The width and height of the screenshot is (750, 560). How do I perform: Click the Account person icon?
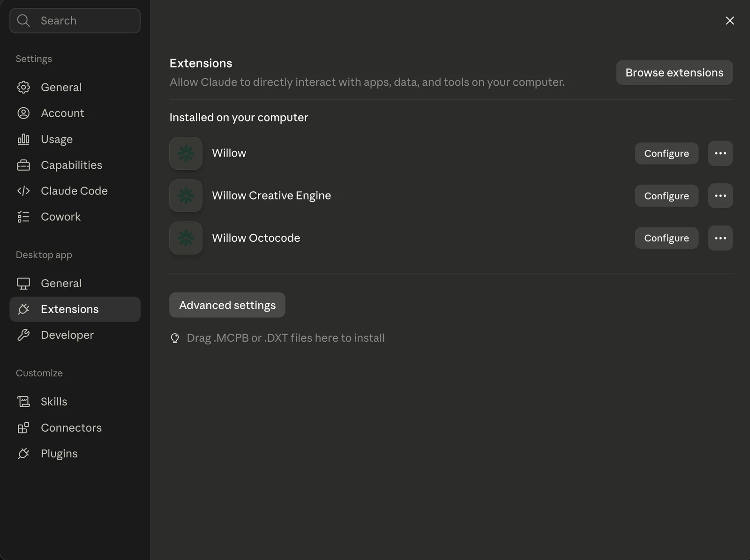click(x=23, y=113)
